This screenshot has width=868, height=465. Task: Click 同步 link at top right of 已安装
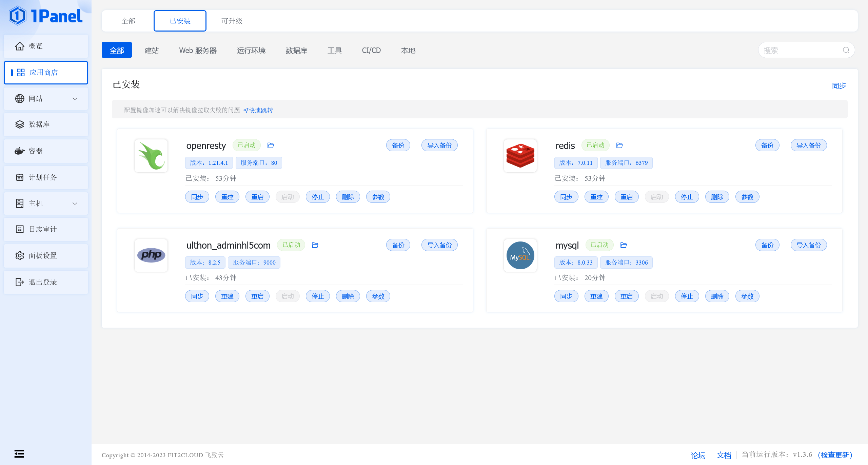839,86
